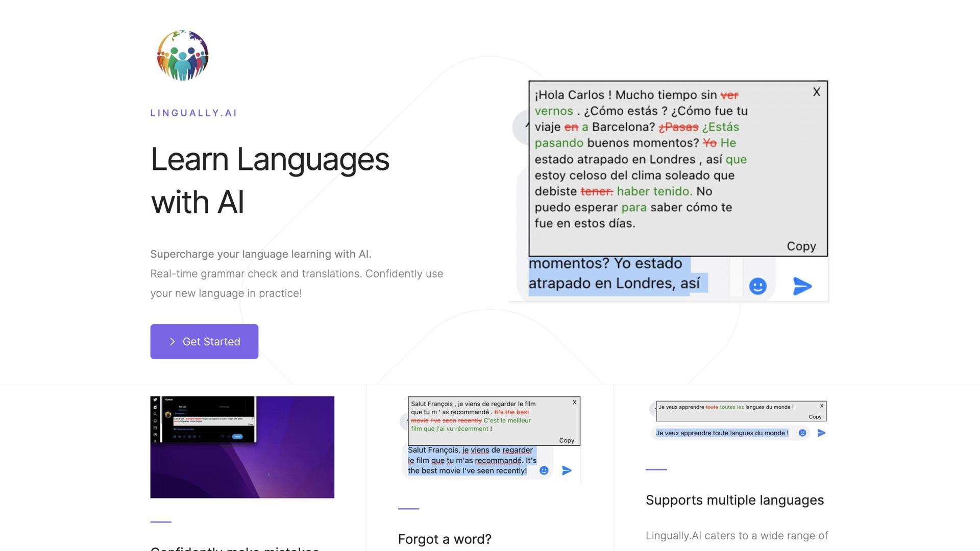The height and width of the screenshot is (551, 980).
Task: Copy the corrected Spanish text
Action: tap(801, 246)
